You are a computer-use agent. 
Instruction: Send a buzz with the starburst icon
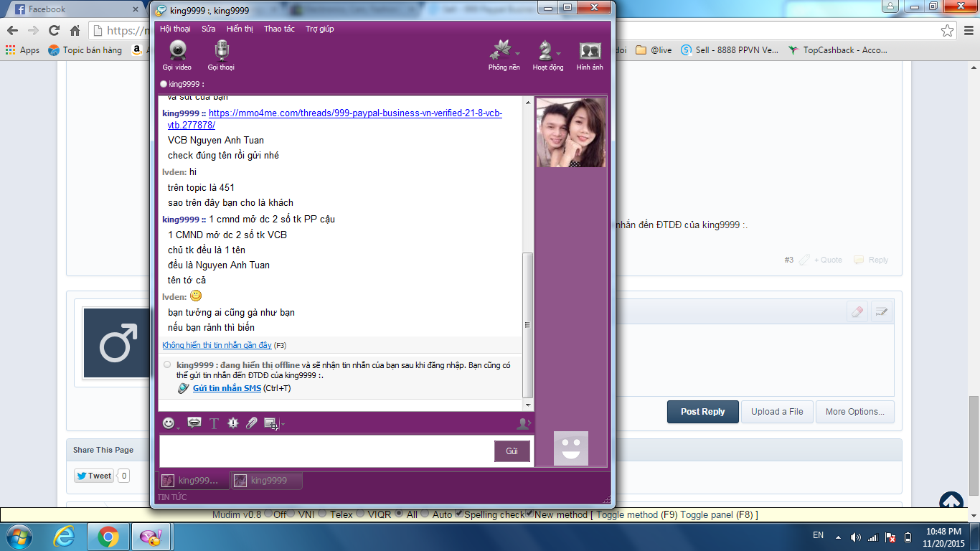coord(232,423)
